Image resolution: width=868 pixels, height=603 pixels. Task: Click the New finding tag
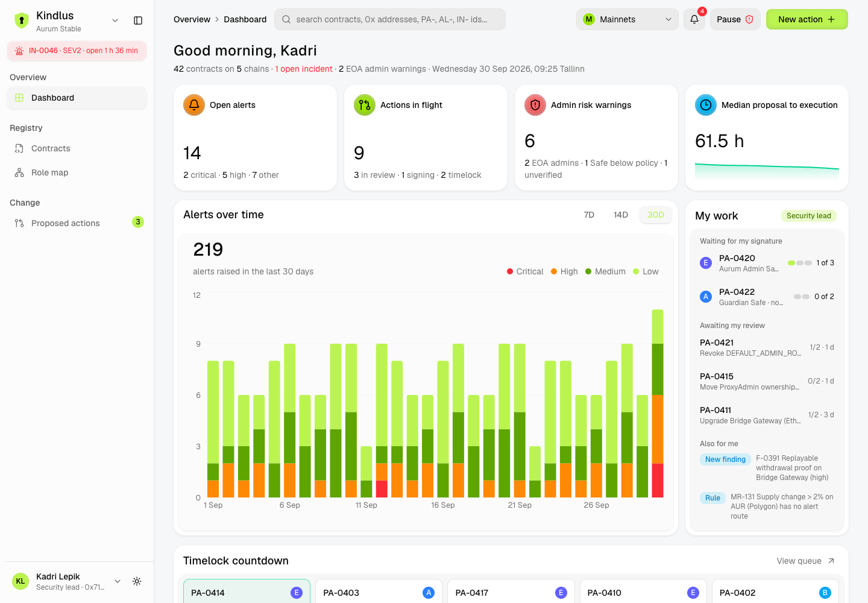pos(725,459)
